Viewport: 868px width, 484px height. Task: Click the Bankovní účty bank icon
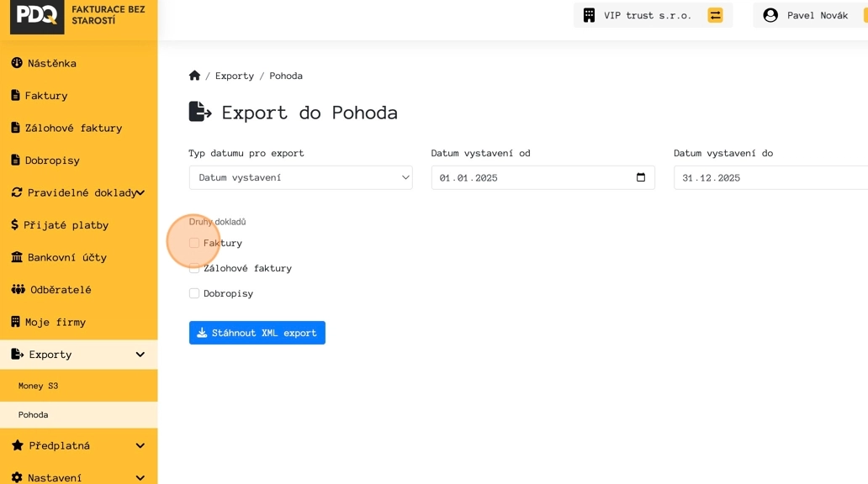pos(17,257)
